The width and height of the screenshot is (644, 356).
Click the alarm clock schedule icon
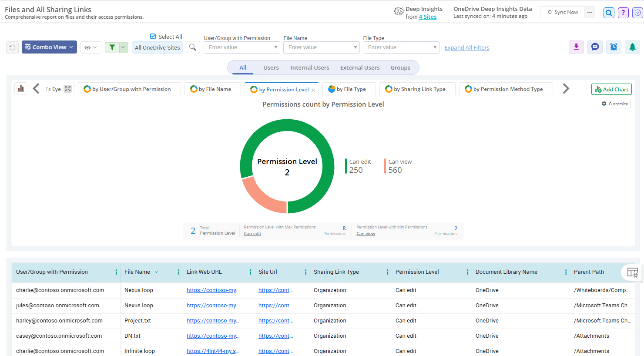pyautogui.click(x=614, y=47)
